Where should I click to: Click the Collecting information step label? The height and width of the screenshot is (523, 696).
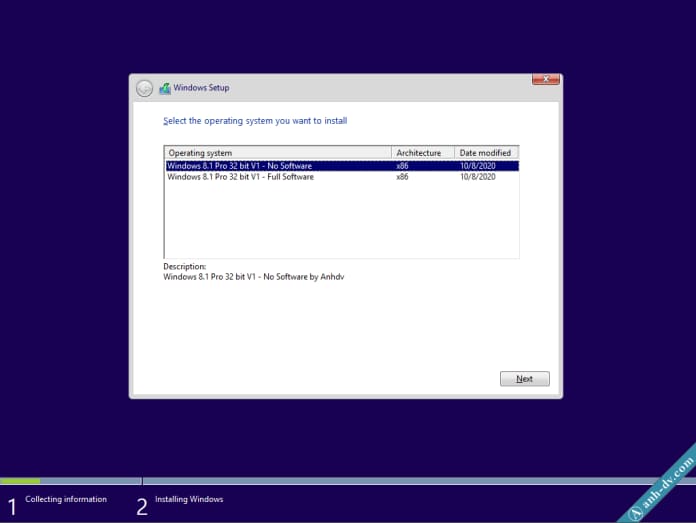[x=66, y=499]
